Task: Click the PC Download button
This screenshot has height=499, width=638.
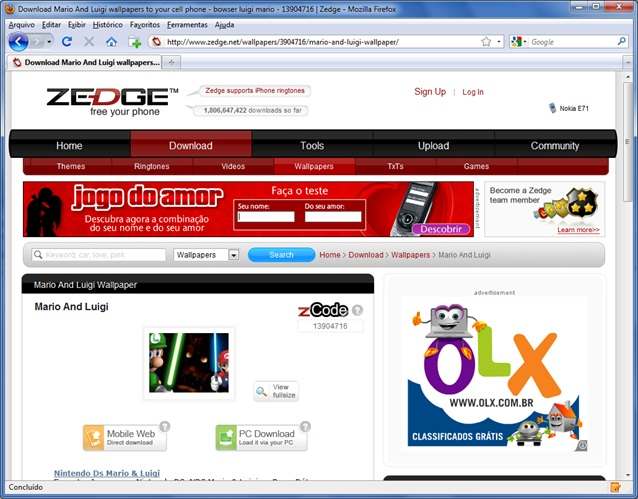Action: pos(261,438)
